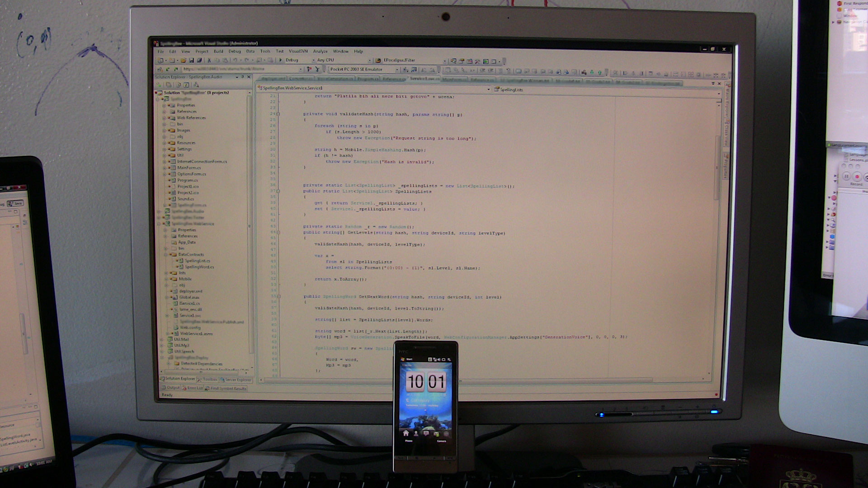
Task: Open the Find Symbol Results tab
Action: tap(226, 388)
